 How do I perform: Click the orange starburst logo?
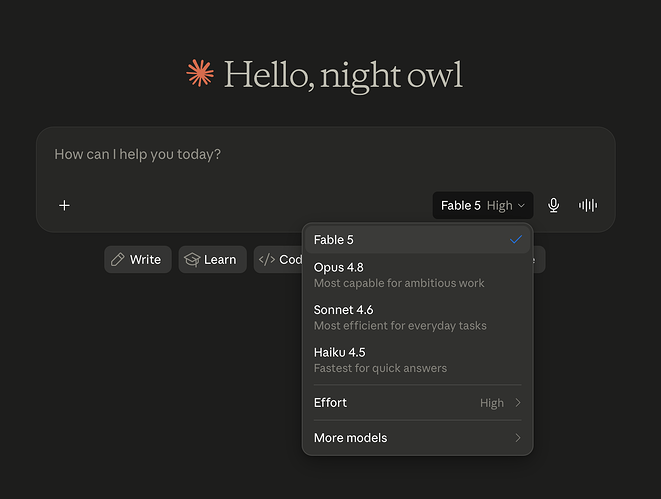(x=200, y=73)
